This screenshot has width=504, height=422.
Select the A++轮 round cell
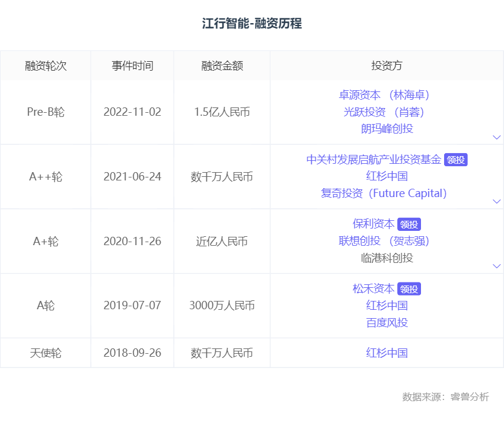[x=46, y=177]
